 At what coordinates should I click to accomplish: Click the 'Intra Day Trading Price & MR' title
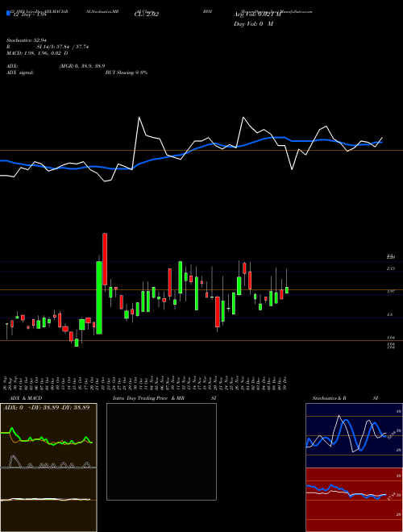148,398
